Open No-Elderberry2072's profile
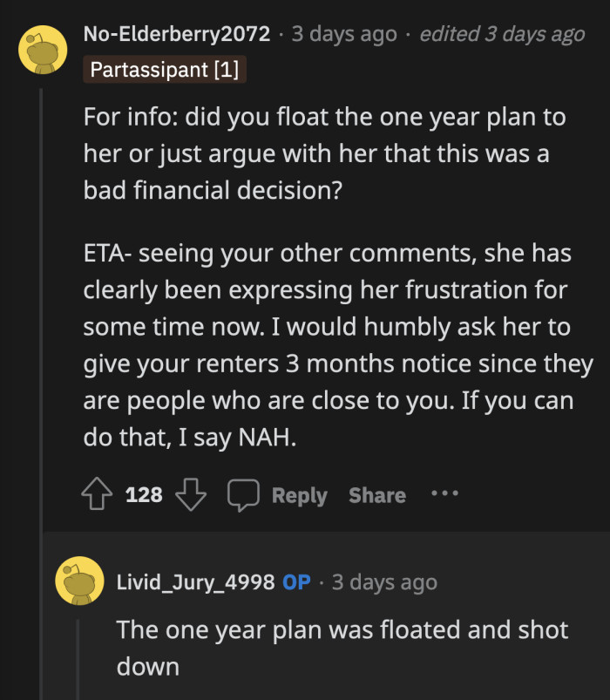The height and width of the screenshot is (700, 610). [x=179, y=35]
